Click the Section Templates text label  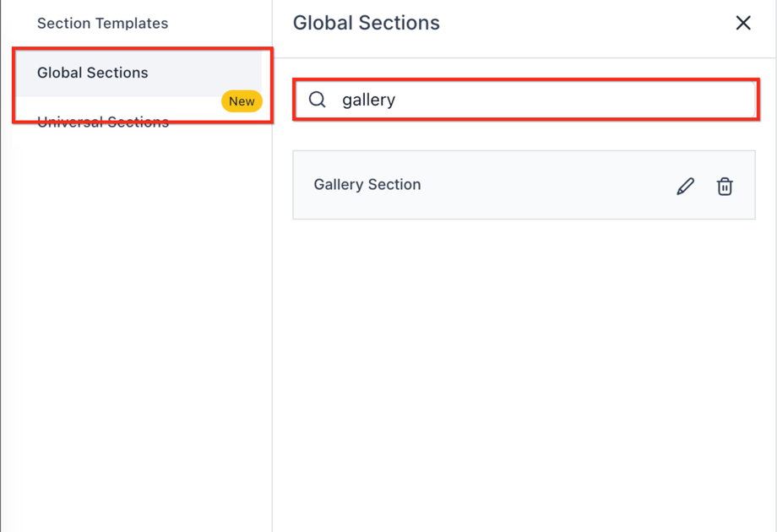[102, 23]
